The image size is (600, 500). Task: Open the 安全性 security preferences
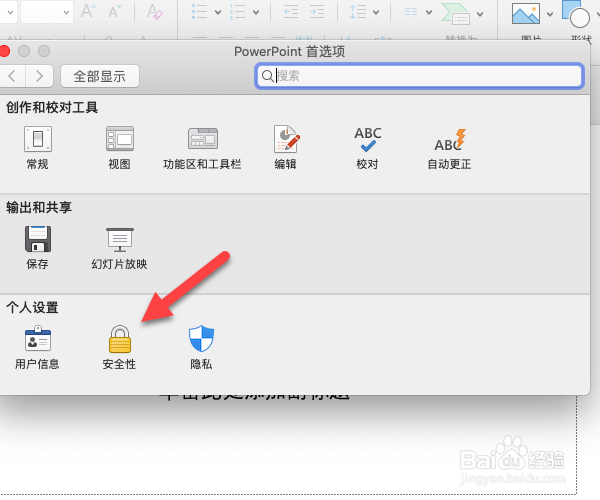(119, 347)
